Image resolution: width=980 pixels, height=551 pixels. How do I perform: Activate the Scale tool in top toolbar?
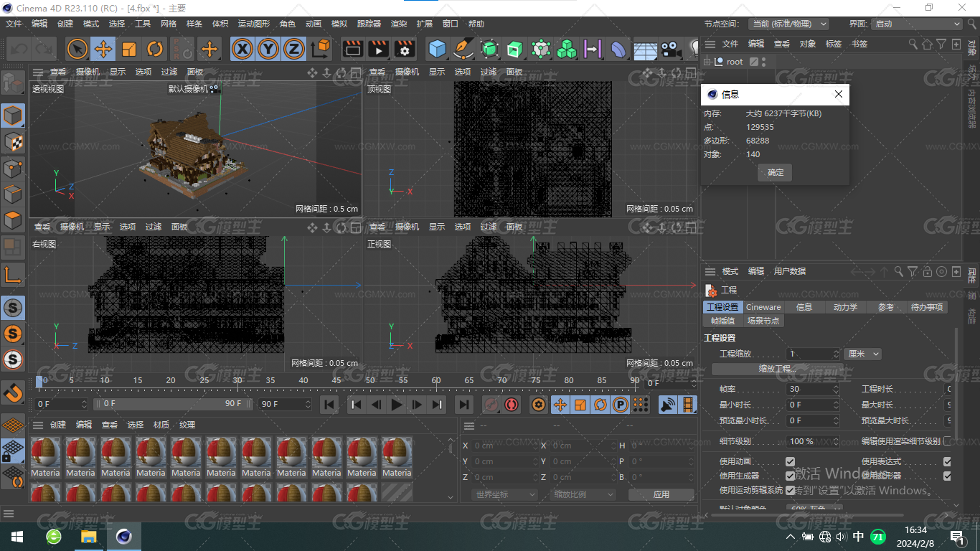click(x=129, y=49)
